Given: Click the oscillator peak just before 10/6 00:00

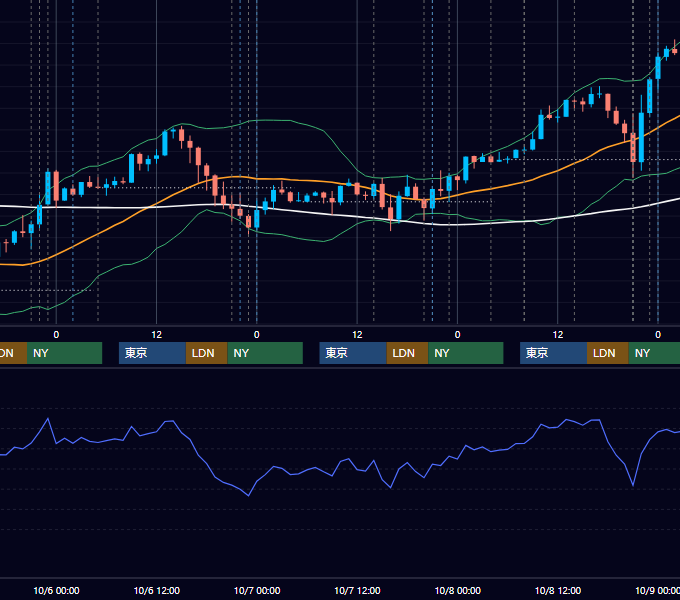Looking at the screenshot, I should click(x=48, y=419).
